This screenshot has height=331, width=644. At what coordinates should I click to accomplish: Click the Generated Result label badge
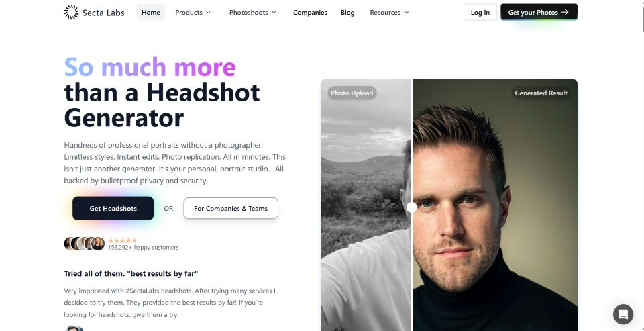tap(541, 93)
